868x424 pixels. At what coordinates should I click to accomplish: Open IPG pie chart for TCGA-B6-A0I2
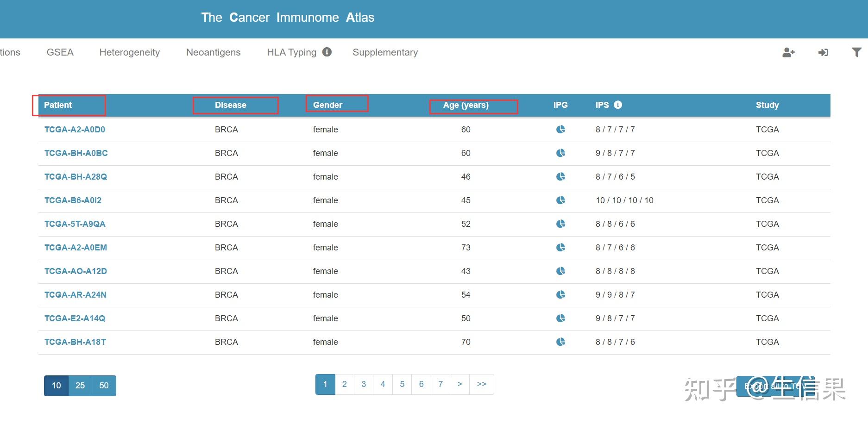coord(560,200)
